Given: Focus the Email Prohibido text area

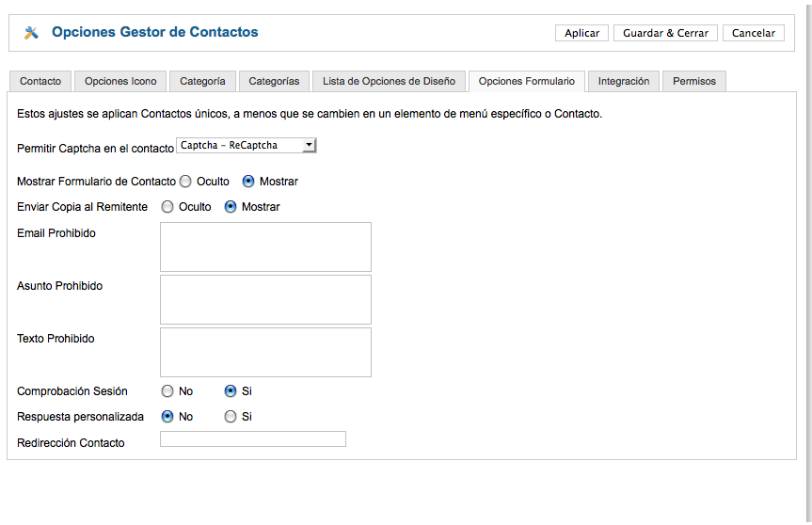Looking at the screenshot, I should (265, 247).
